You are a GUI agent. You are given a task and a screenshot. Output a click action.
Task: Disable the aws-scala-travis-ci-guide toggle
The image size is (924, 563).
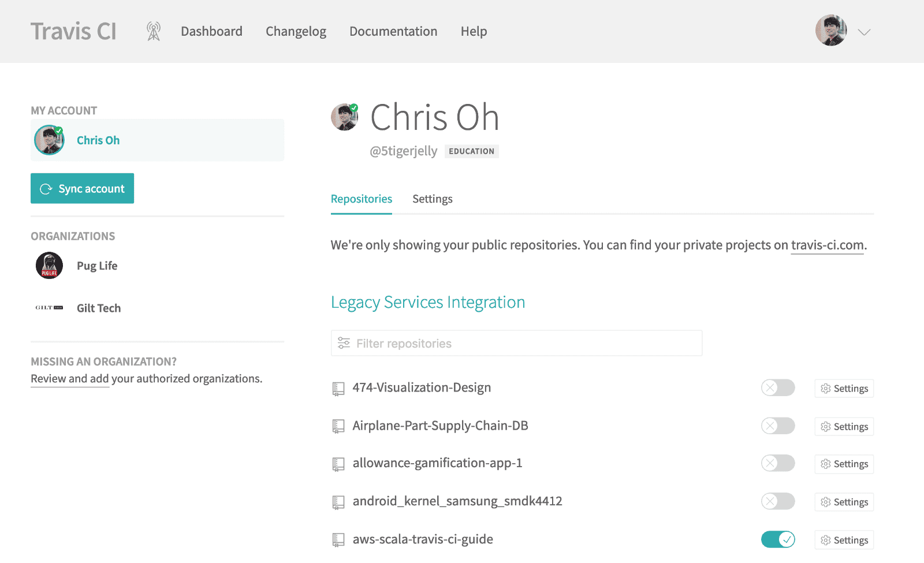pos(778,539)
